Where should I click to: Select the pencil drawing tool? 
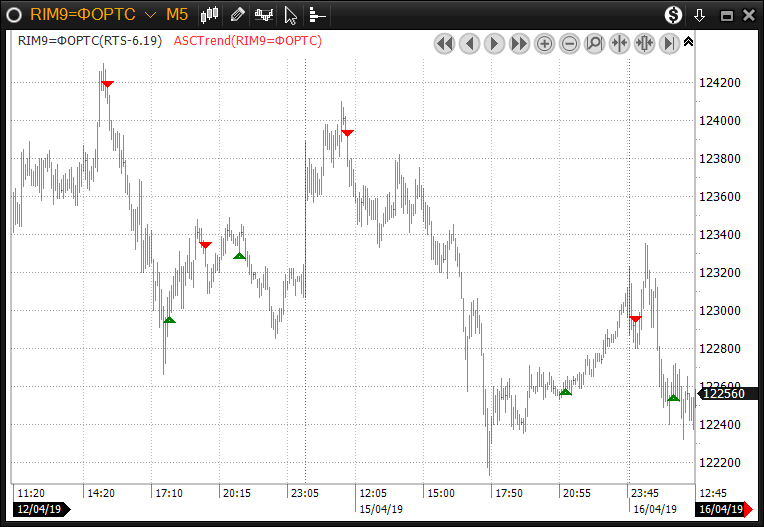pyautogui.click(x=237, y=15)
